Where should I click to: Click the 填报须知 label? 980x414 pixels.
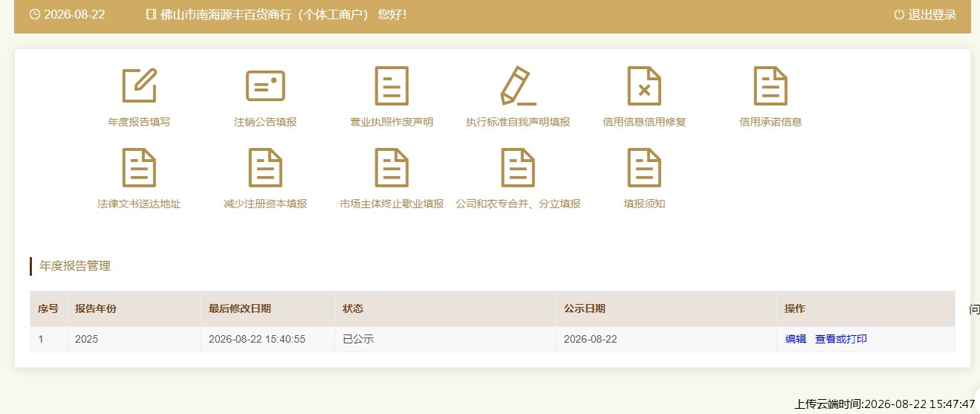click(x=644, y=204)
